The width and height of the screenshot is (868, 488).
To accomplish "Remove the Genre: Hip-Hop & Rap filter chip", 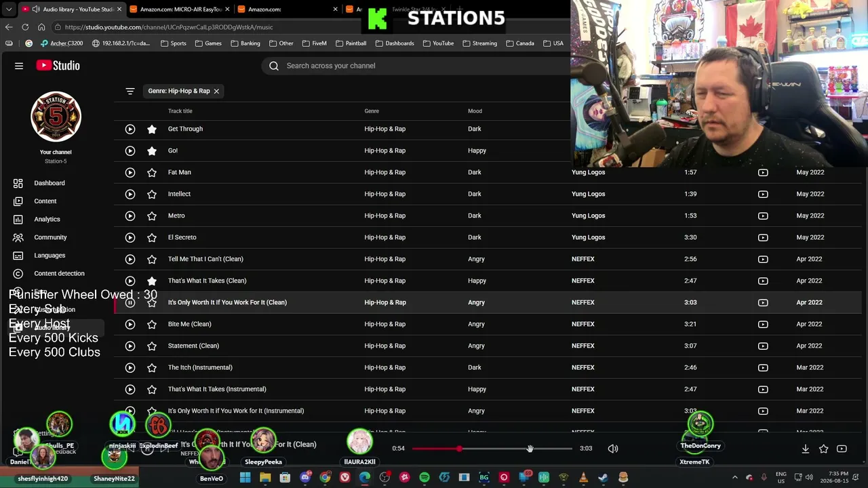I will 216,91.
